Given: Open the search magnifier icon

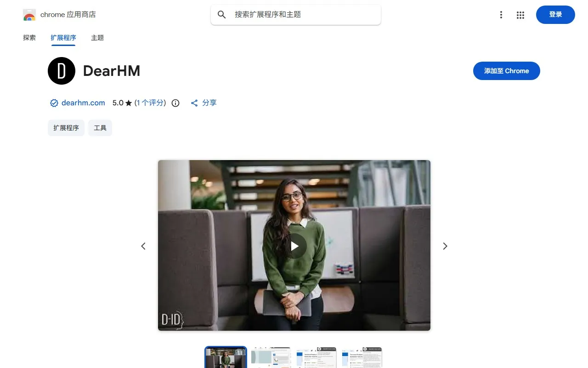Looking at the screenshot, I should (221, 14).
